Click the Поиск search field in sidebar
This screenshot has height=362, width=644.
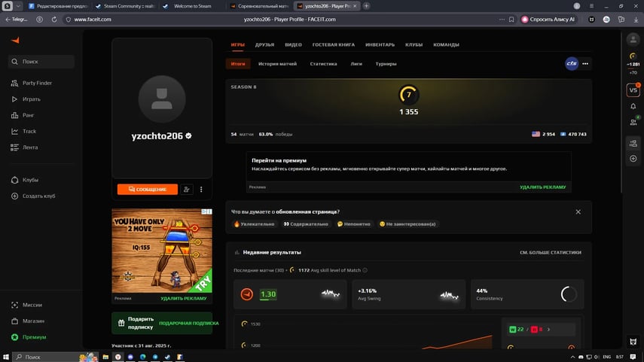[41, 62]
